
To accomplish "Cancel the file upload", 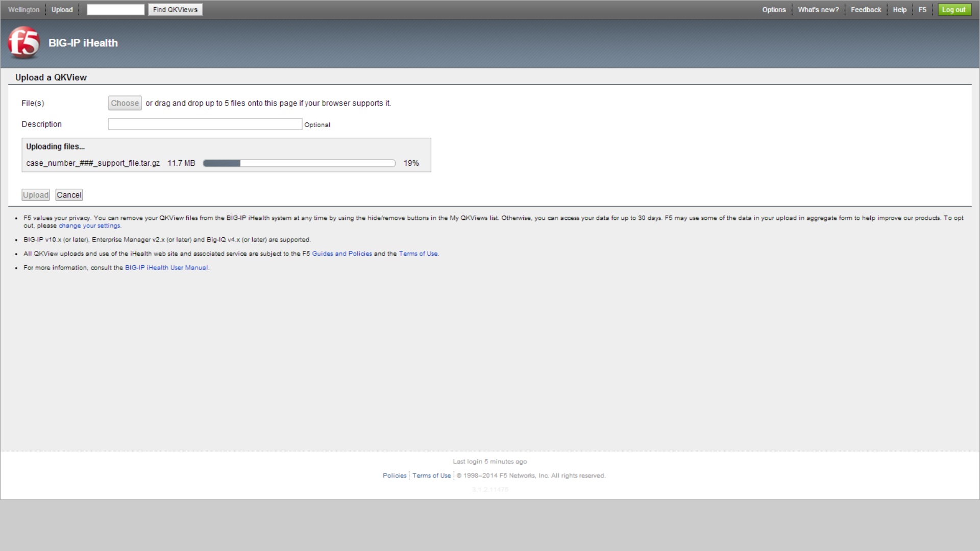I will 69,195.
